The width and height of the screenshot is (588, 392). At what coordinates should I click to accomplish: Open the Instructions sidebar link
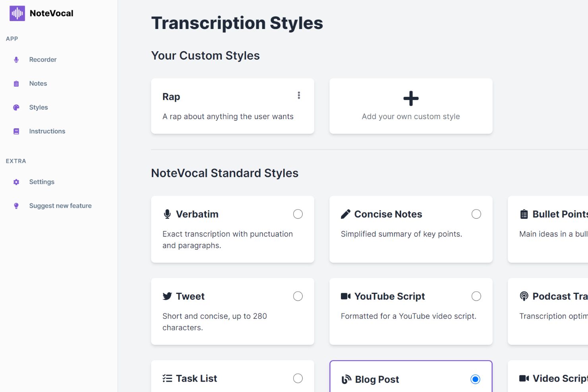coord(47,131)
